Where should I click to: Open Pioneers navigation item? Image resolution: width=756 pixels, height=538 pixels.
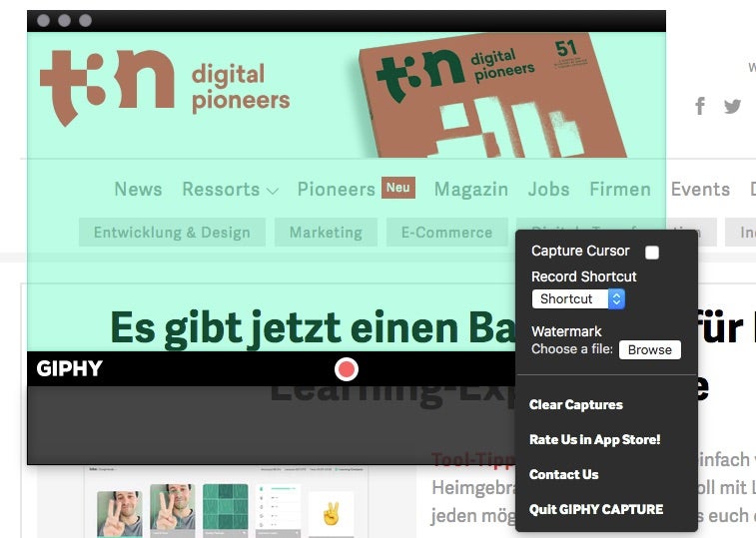click(336, 189)
